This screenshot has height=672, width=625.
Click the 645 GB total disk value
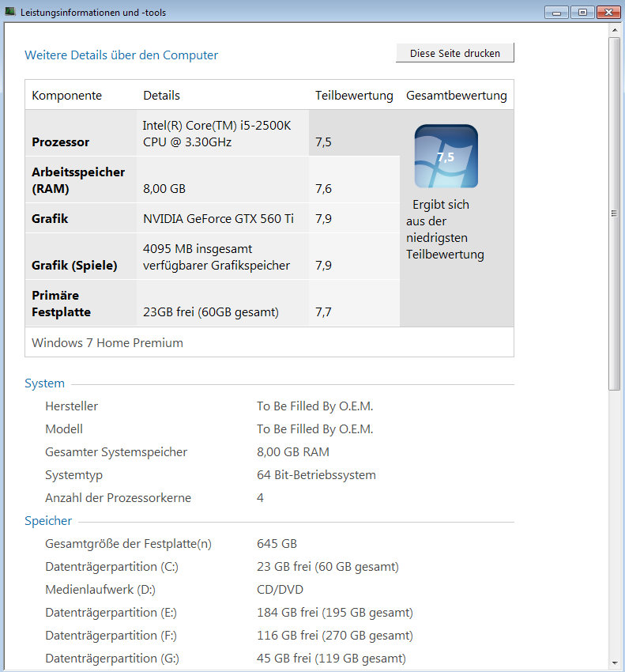tap(277, 543)
